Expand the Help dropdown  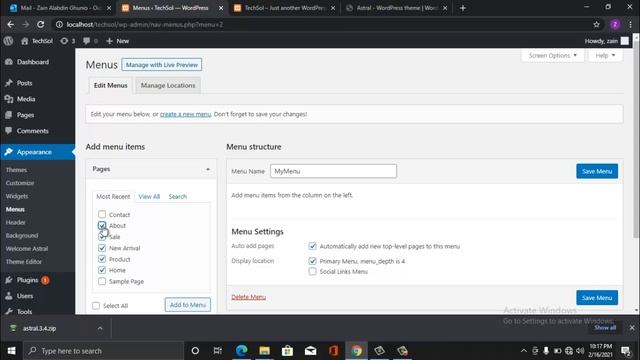[605, 56]
